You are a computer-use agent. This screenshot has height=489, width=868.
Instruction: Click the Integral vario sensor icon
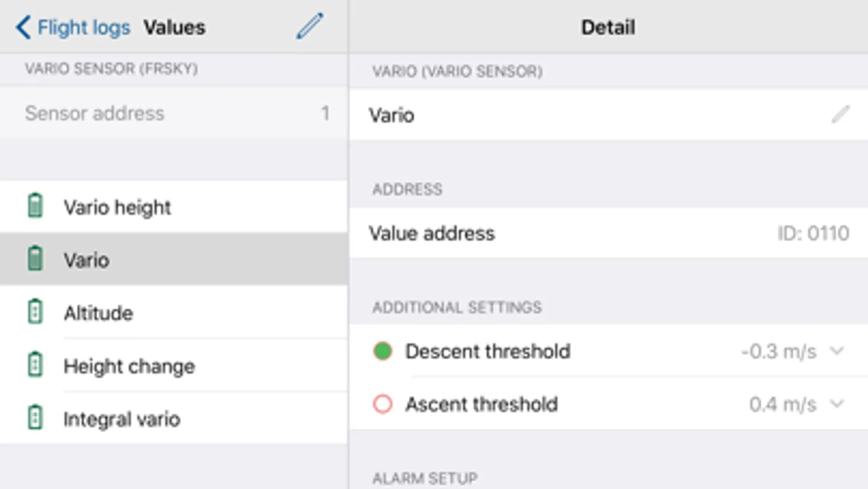[x=35, y=418]
